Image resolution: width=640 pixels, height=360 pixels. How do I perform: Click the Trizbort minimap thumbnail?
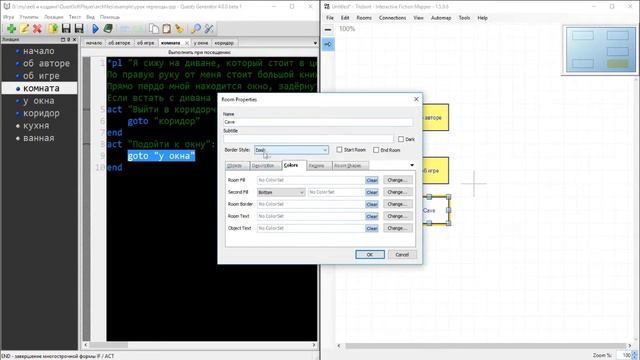pyautogui.click(x=600, y=50)
